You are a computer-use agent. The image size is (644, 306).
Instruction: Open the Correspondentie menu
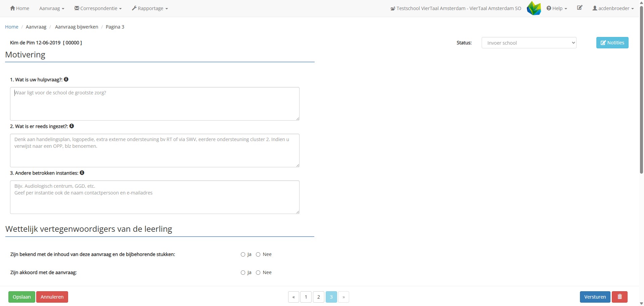pyautogui.click(x=98, y=8)
